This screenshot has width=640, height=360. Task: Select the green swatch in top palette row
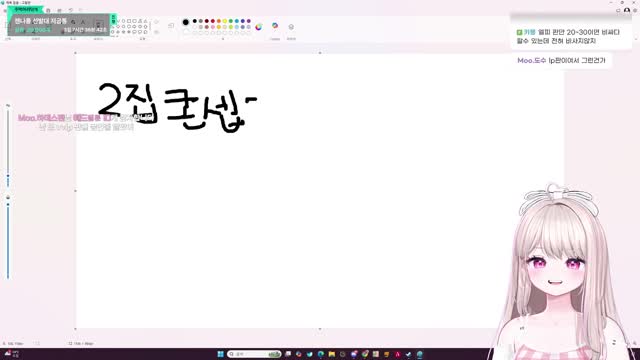(231, 21)
